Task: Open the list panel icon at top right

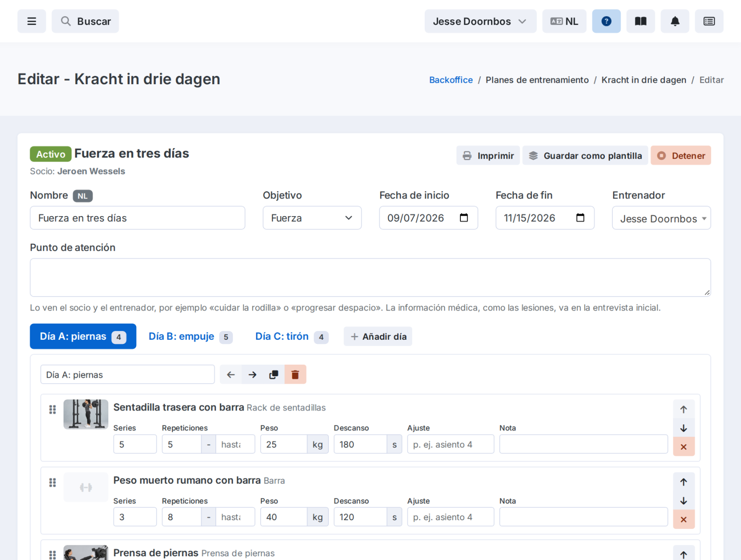Action: tap(709, 21)
